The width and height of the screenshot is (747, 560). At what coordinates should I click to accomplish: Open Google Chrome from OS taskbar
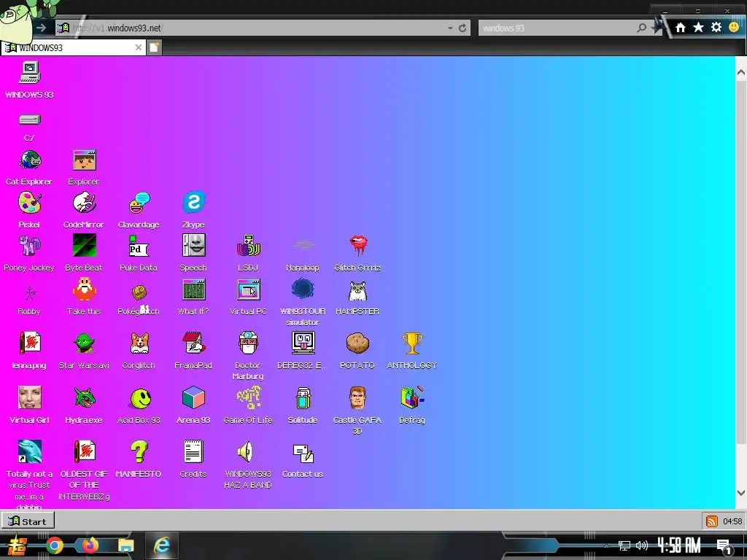point(54,545)
